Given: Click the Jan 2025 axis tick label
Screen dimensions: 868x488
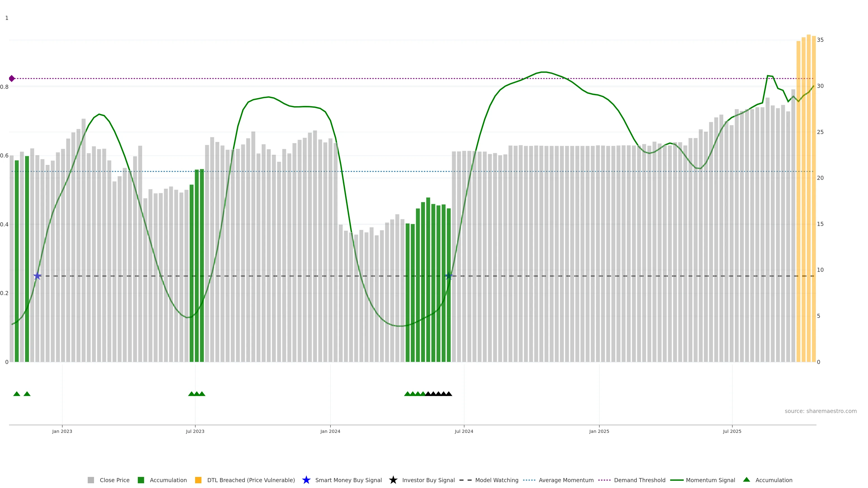Looking at the screenshot, I should pyautogui.click(x=599, y=431).
